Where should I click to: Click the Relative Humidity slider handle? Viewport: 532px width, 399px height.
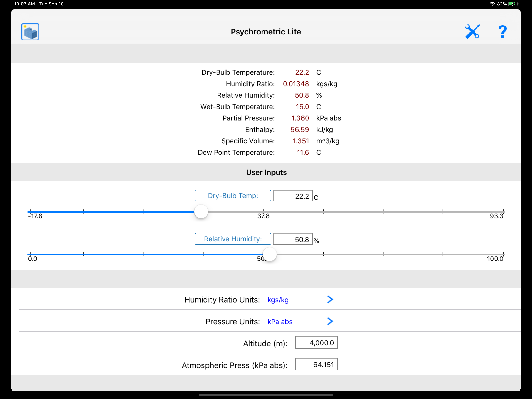point(270,254)
